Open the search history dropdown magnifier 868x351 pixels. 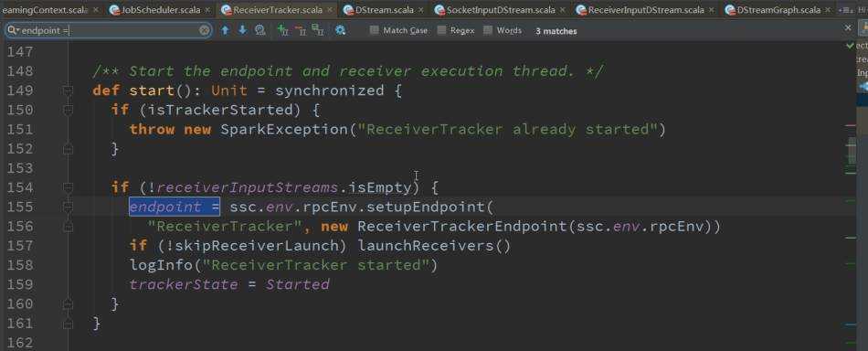tap(13, 30)
